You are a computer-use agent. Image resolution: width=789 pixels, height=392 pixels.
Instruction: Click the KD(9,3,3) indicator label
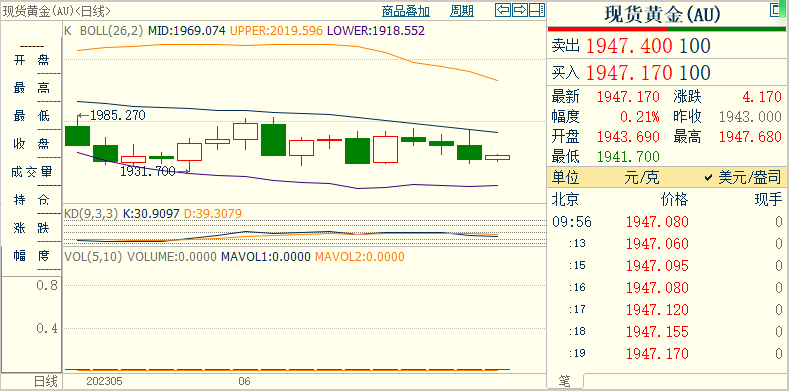(91, 214)
